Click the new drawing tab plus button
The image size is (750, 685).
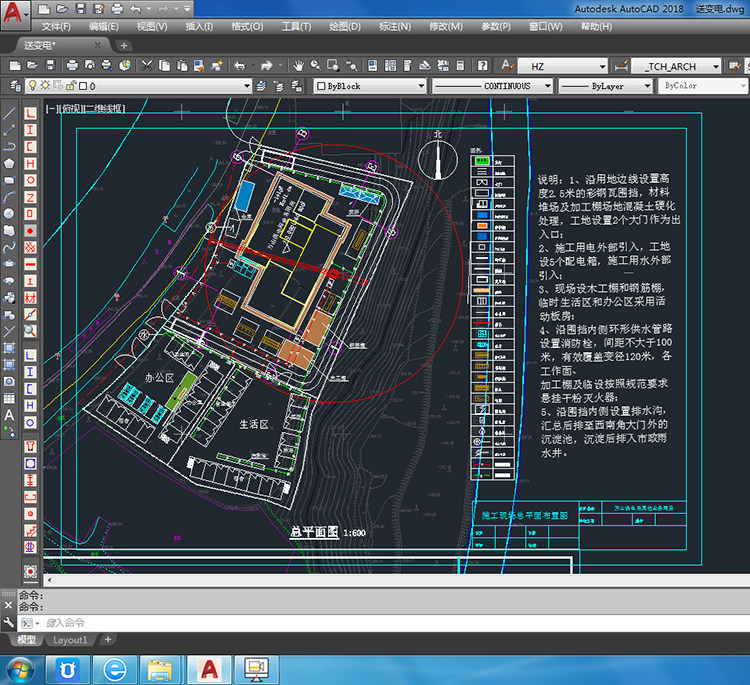pos(123,45)
